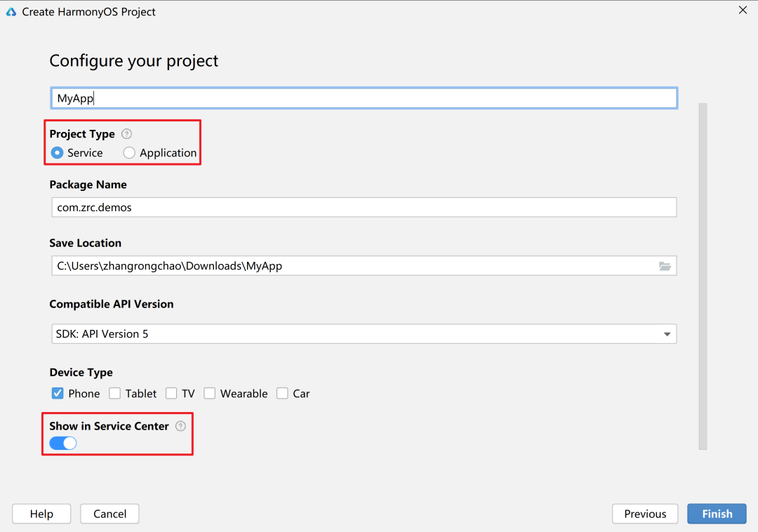Select the Application project type
This screenshot has width=758, height=532.
coord(129,153)
